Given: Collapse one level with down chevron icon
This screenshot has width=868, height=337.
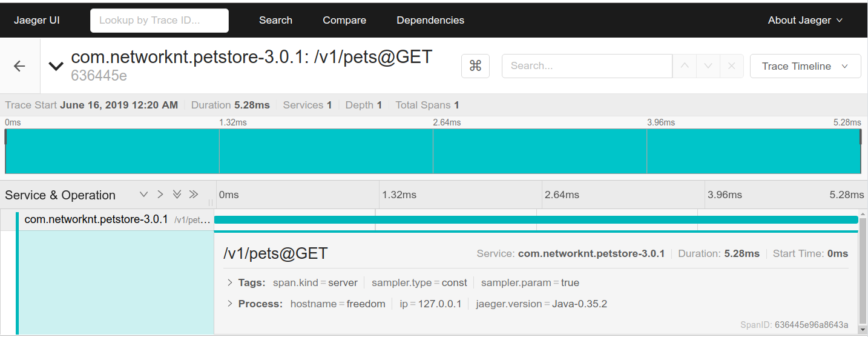Looking at the screenshot, I should click(x=143, y=195).
